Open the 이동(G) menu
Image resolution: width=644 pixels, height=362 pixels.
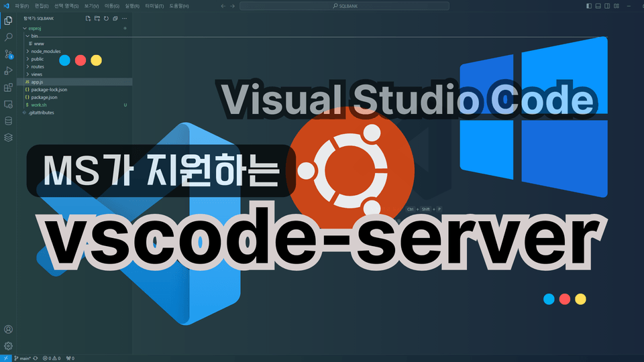coord(112,6)
